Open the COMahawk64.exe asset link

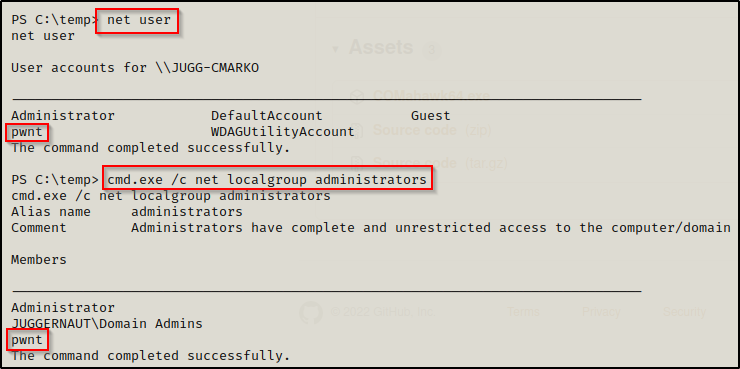pos(431,97)
